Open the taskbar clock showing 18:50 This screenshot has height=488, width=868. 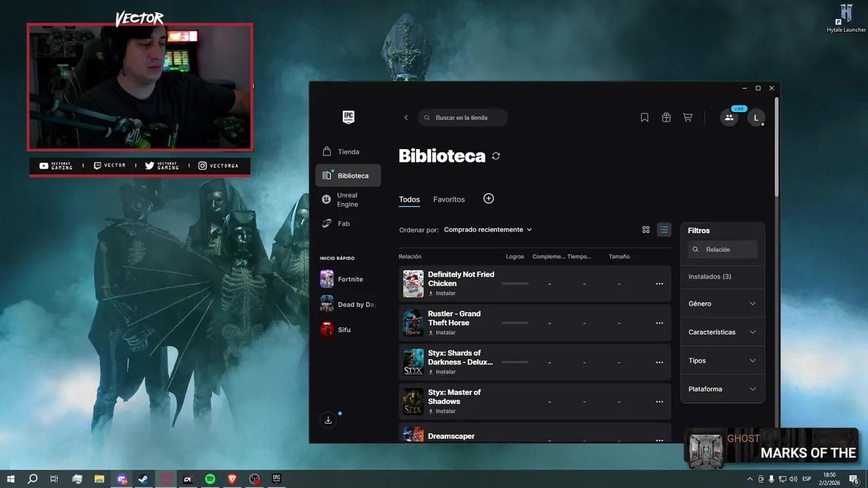829,479
